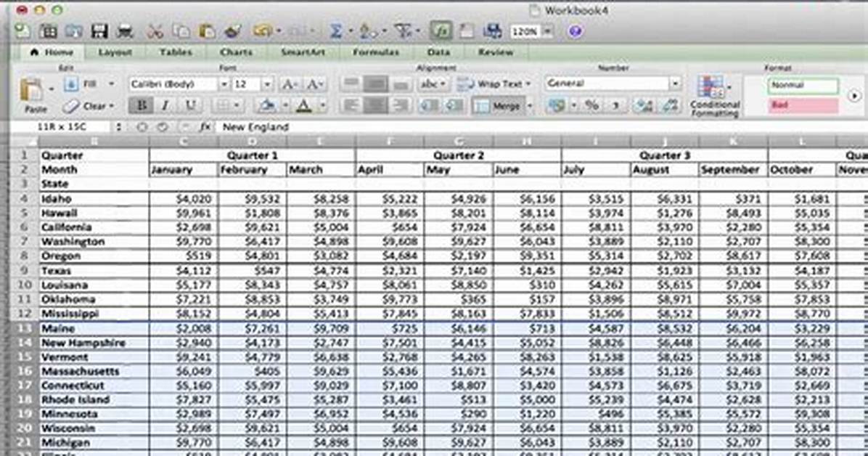Open the Fill dropdown arrow
This screenshot has height=456, width=868.
[x=111, y=84]
